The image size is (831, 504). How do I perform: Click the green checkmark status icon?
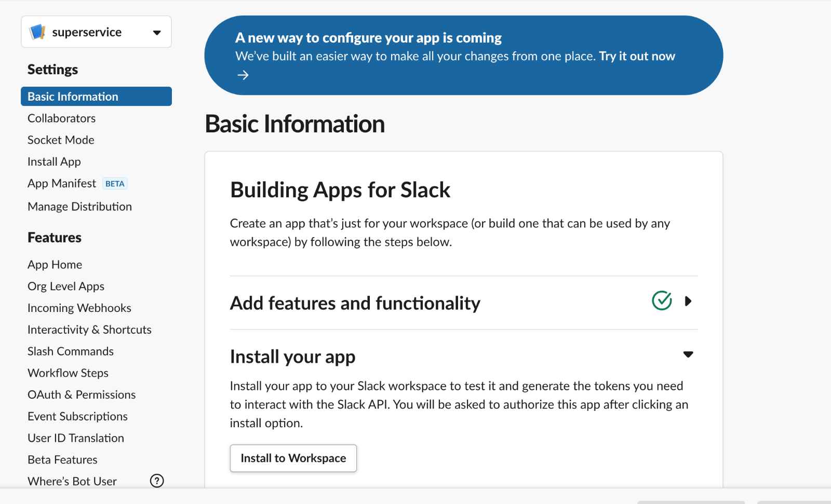coord(662,301)
